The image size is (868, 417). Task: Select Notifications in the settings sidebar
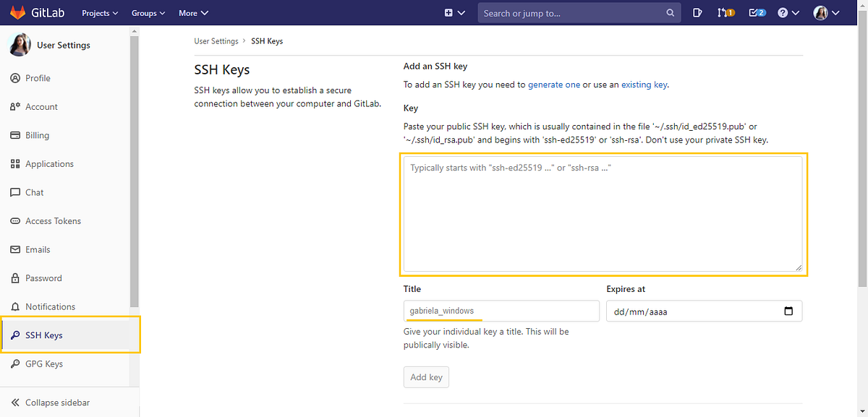click(x=51, y=306)
